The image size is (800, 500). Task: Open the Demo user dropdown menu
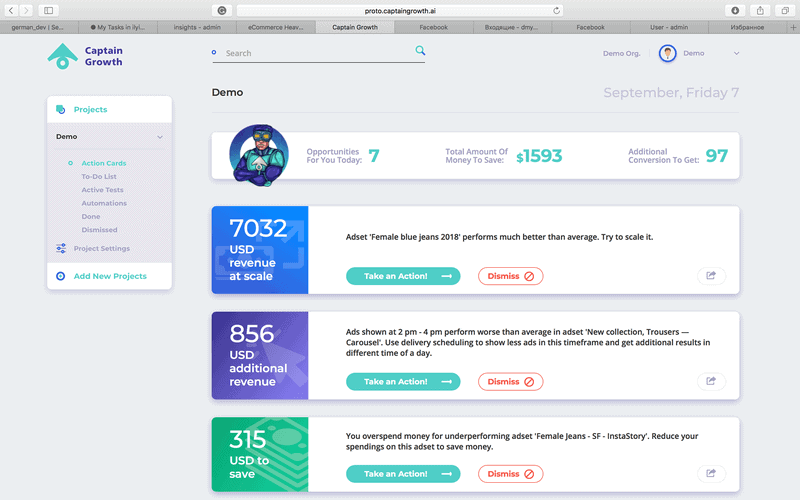click(737, 53)
